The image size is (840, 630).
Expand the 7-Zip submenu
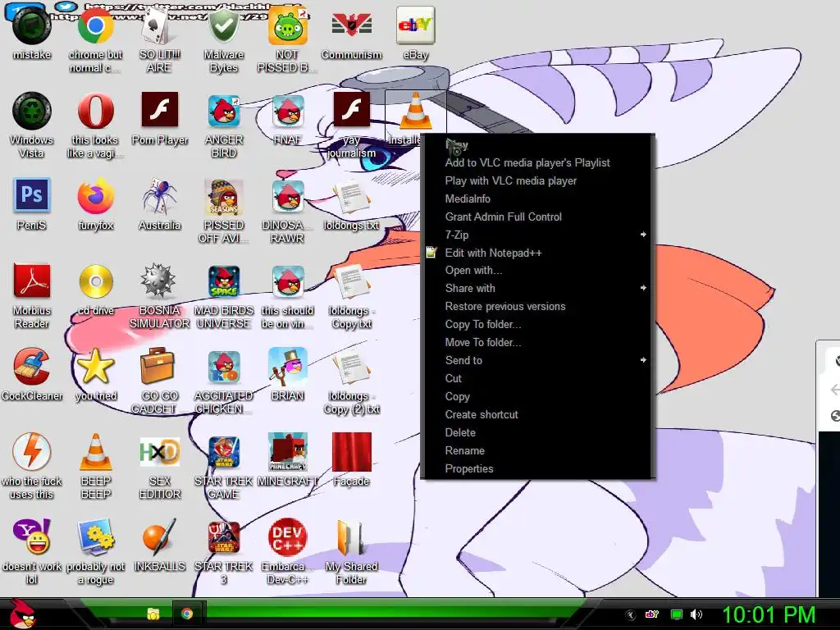(537, 235)
